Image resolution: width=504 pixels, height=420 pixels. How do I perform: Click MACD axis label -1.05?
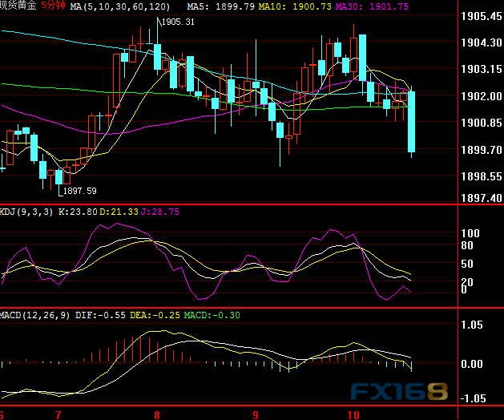(473, 399)
